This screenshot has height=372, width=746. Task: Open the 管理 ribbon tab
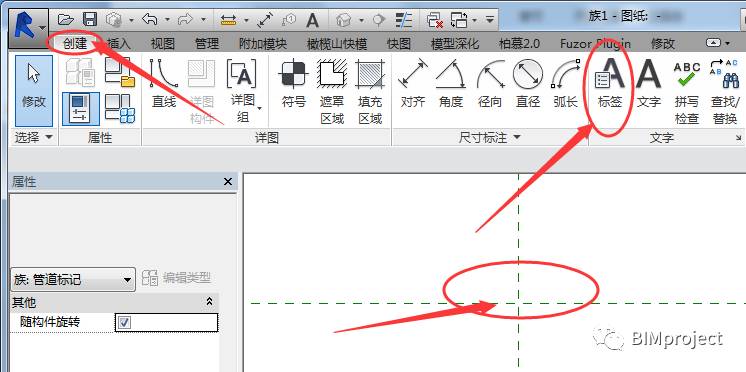coord(207,44)
